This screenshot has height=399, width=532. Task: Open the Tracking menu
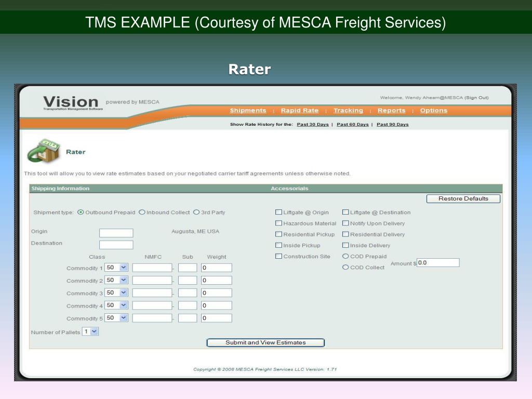tap(348, 111)
